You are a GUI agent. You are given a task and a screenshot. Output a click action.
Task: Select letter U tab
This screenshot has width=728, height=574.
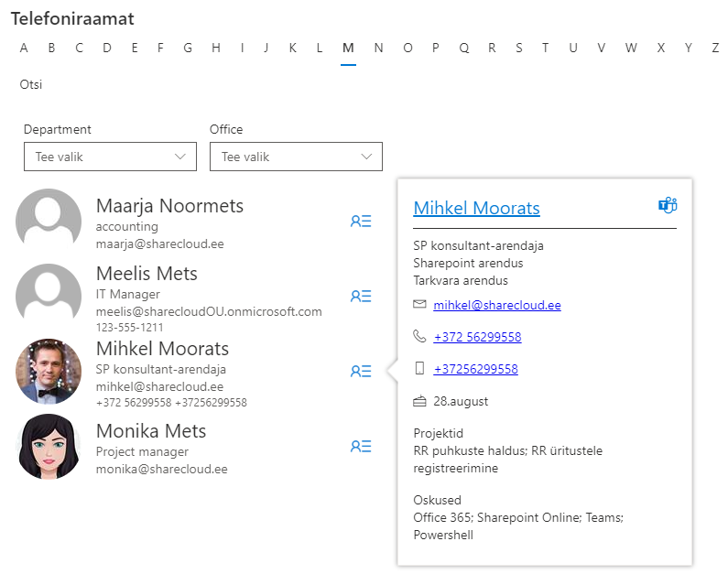573,48
